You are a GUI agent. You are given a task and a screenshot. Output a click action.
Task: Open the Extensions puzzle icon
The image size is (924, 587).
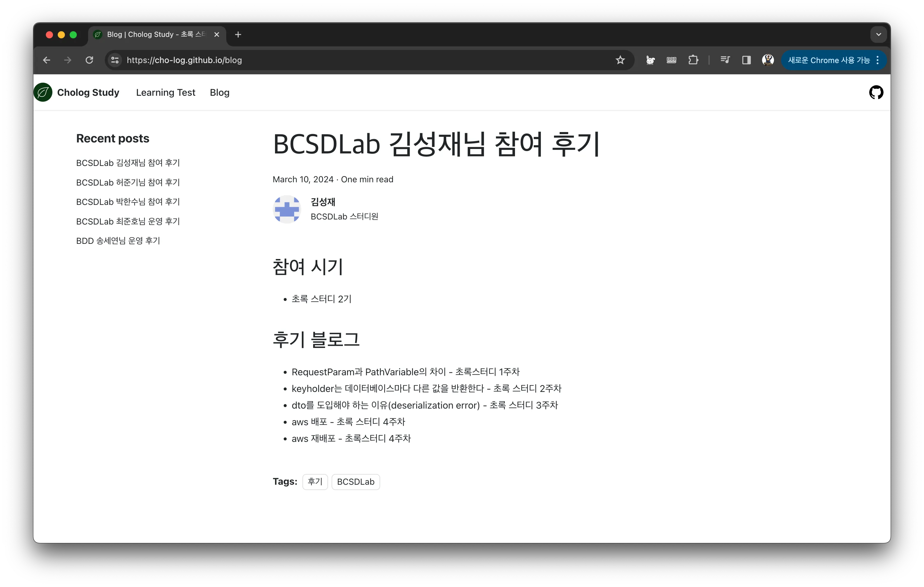pos(693,60)
